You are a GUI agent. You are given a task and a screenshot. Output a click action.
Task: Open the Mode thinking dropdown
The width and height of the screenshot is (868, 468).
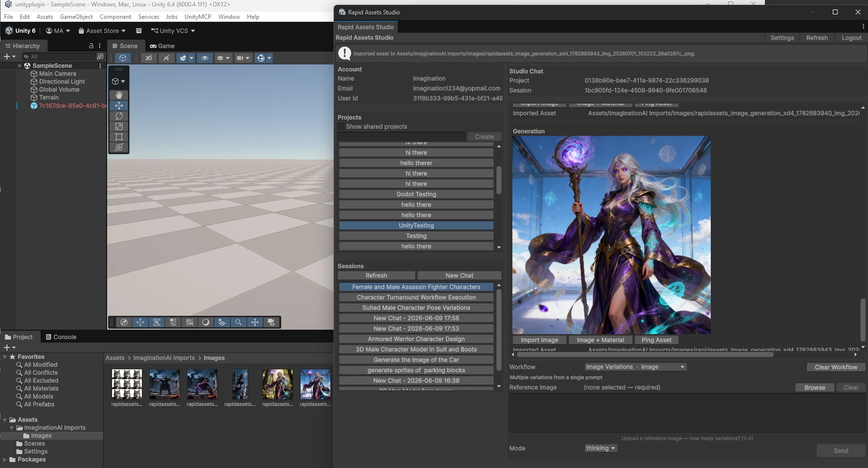(601, 448)
